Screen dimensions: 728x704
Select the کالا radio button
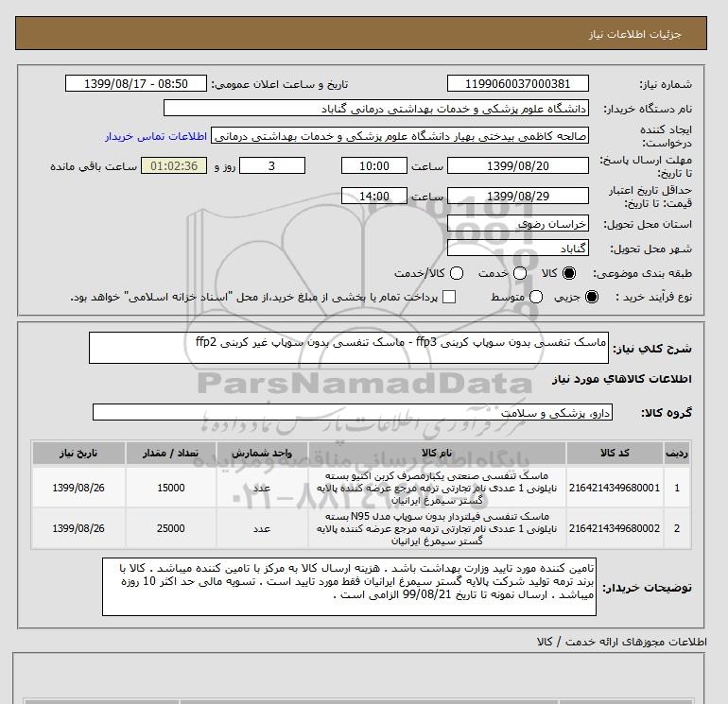(569, 273)
